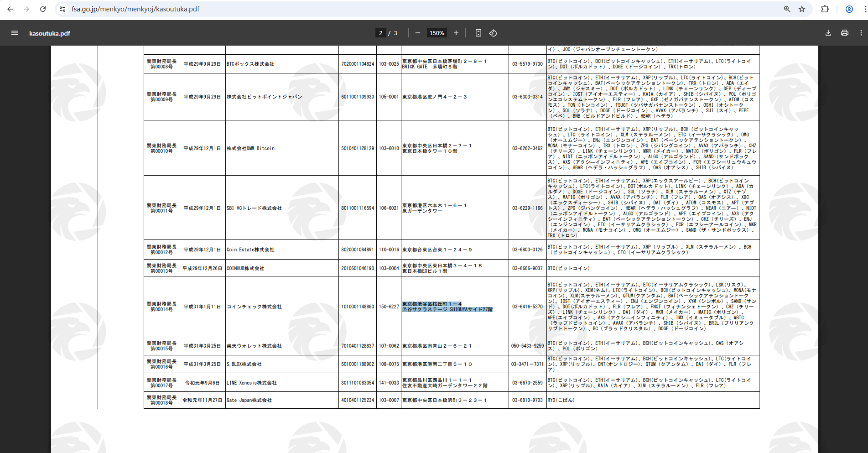Viewport: 868px width, 453px height.
Task: Zoom in on the PDF
Action: 456,33
